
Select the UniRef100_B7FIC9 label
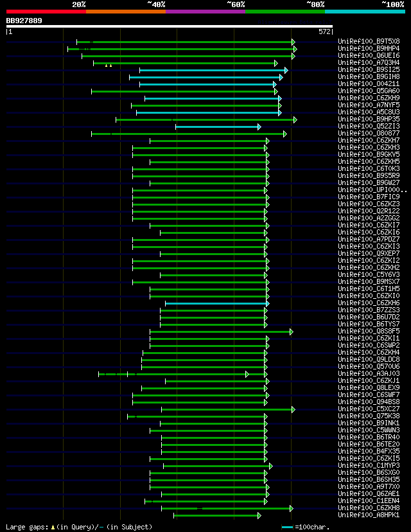369,197
